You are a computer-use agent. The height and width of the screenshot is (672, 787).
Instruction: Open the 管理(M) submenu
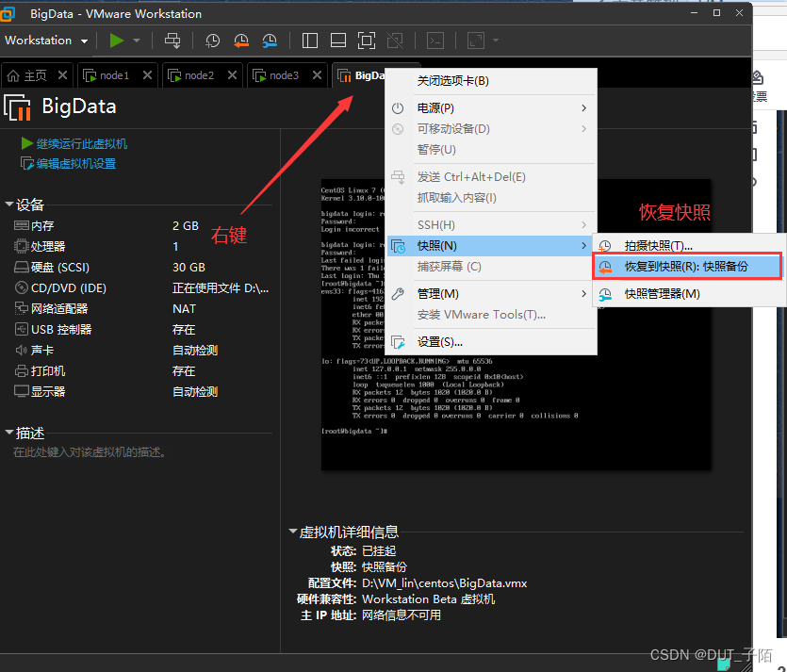pyautogui.click(x=491, y=294)
